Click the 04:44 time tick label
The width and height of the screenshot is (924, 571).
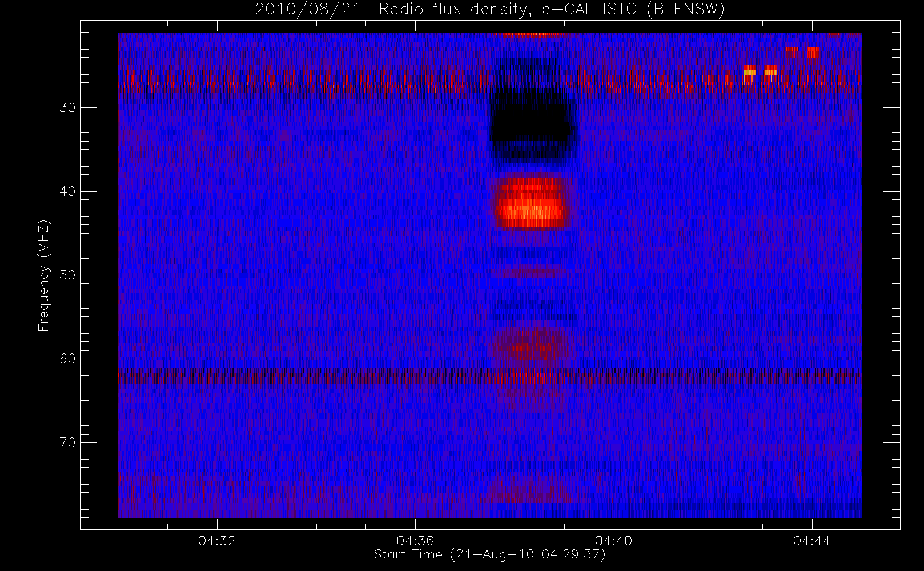(x=812, y=541)
